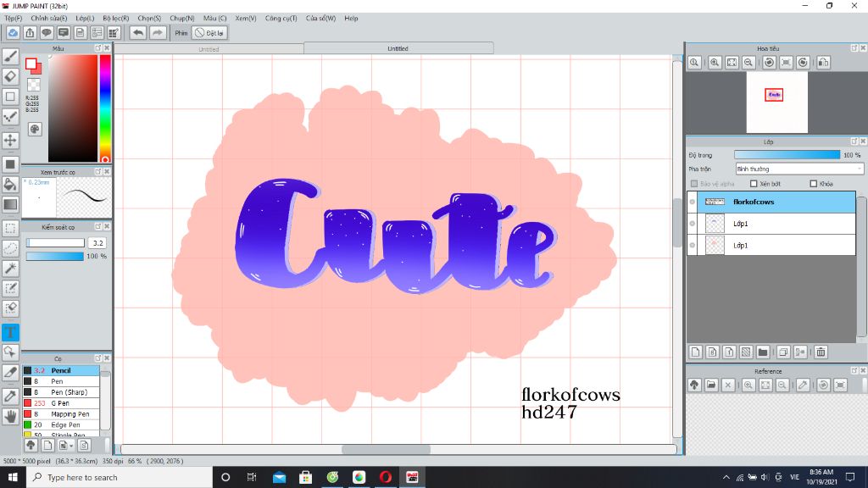Zoom out using navigator magnifier minus
868x488 pixels.
748,63
